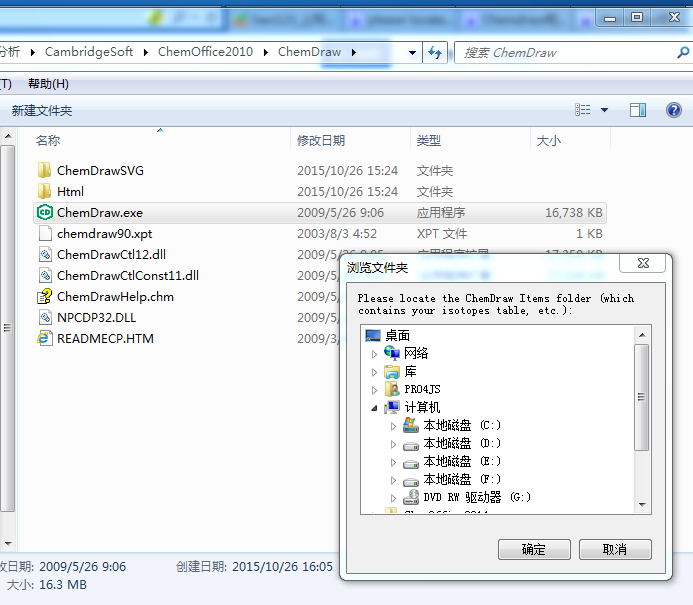Expand local disk (E:) node

(393, 462)
